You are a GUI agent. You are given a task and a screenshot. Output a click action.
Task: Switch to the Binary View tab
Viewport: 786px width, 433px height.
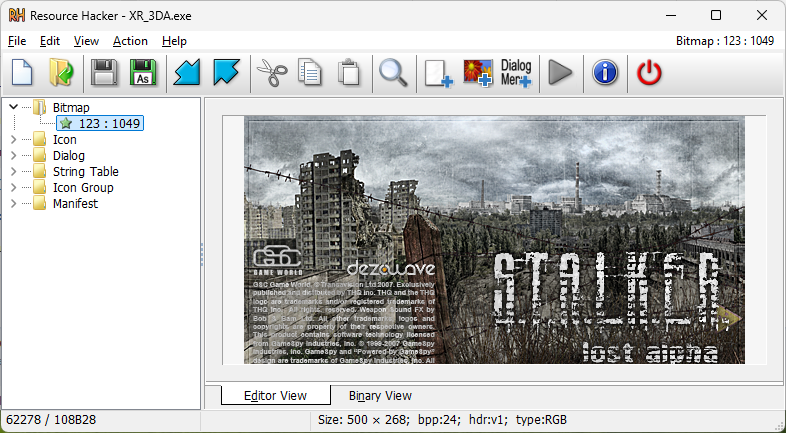coord(380,396)
